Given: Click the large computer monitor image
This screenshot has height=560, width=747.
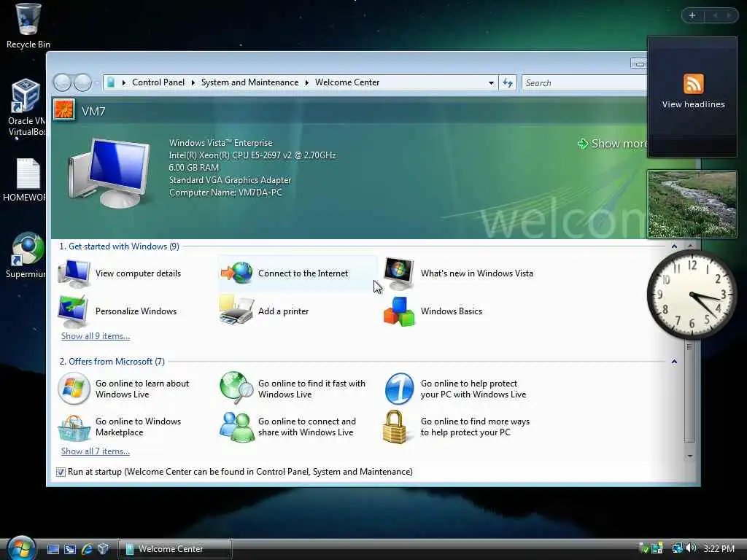Looking at the screenshot, I should pyautogui.click(x=109, y=174).
